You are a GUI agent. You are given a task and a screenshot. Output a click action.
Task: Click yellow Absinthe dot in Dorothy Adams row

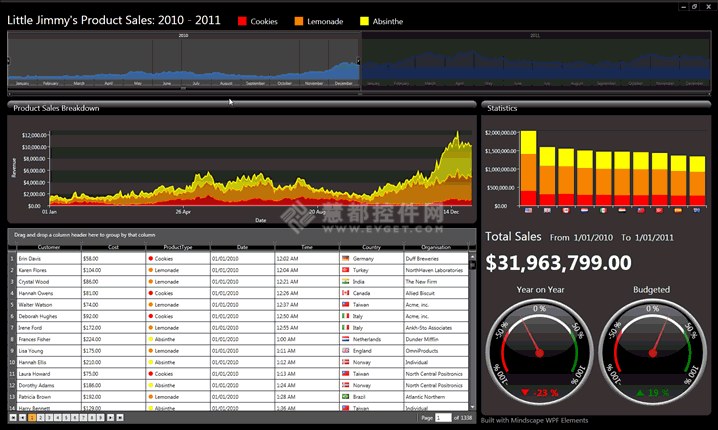pos(151,386)
